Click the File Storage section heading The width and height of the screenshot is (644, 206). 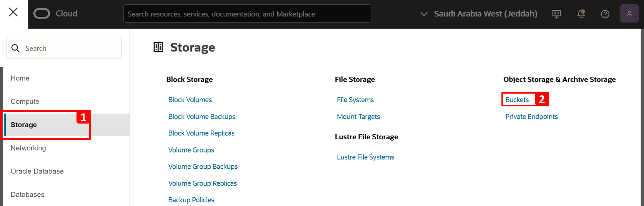355,79
